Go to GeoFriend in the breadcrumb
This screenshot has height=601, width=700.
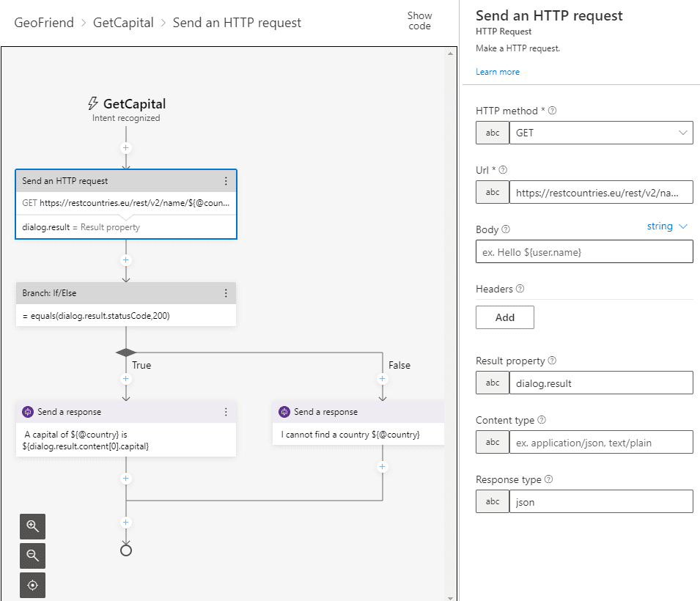click(44, 23)
